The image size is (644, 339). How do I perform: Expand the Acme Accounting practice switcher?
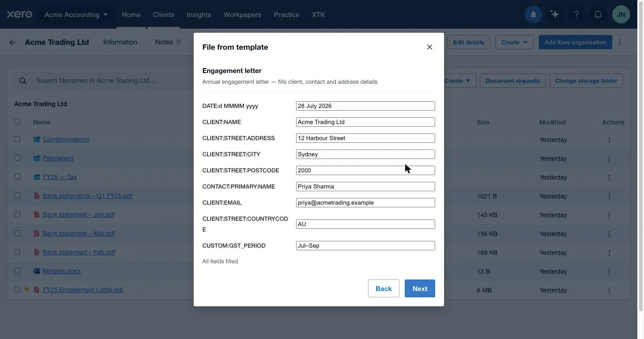point(76,14)
